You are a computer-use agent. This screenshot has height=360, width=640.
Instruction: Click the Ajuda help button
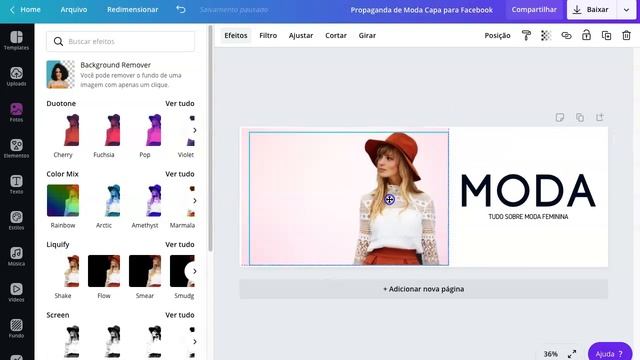(x=610, y=353)
